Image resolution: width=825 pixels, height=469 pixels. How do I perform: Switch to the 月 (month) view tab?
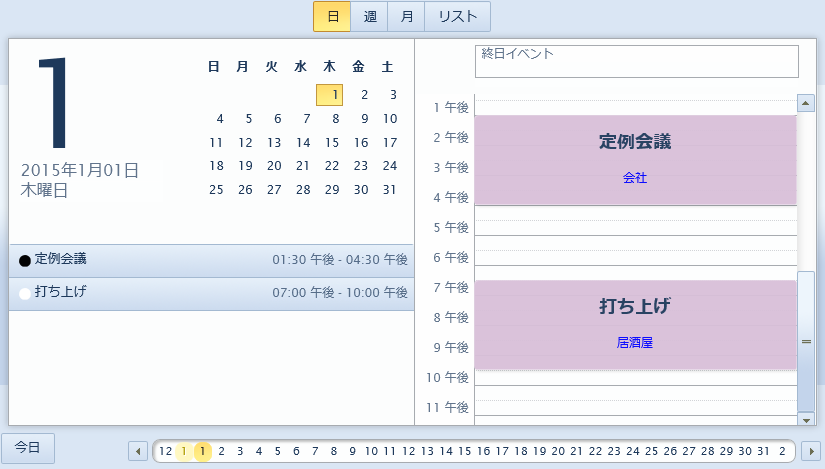pyautogui.click(x=406, y=16)
